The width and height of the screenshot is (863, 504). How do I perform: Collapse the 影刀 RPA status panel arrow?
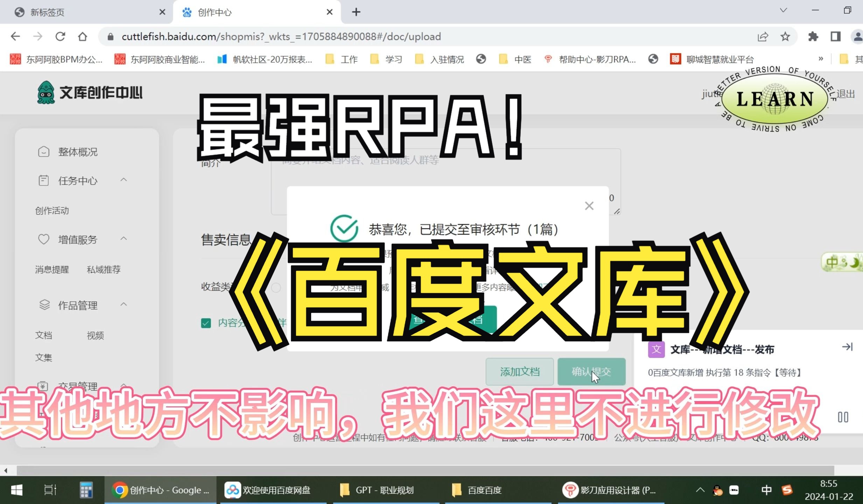coord(847,347)
